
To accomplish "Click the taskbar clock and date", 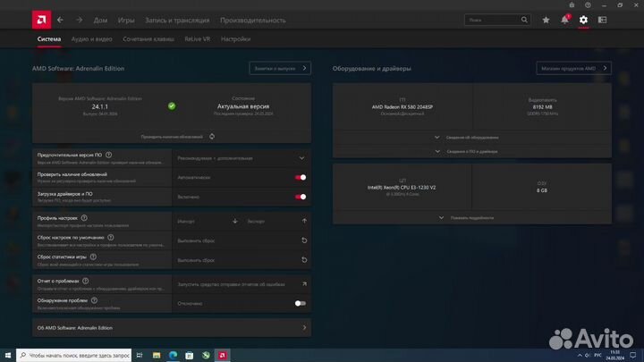I will pyautogui.click(x=614, y=355).
